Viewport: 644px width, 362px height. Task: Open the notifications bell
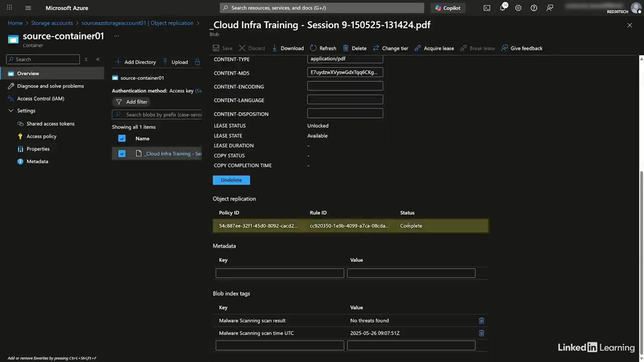coord(502,8)
